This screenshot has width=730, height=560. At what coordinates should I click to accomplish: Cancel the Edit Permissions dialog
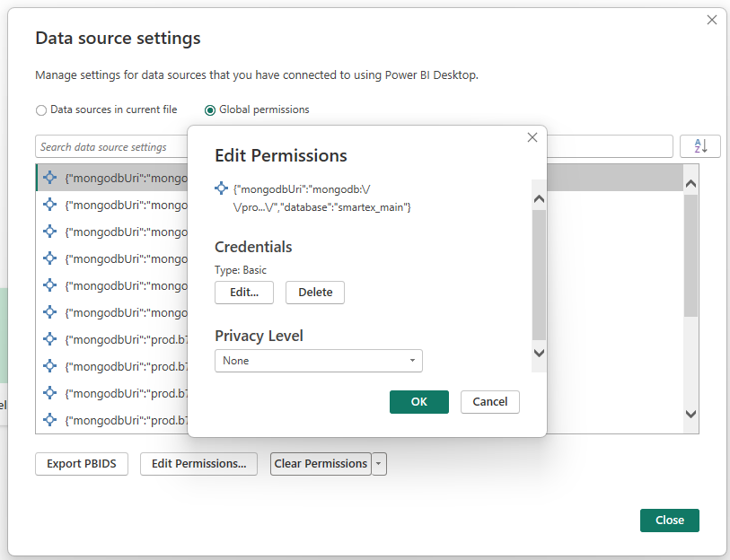490,402
